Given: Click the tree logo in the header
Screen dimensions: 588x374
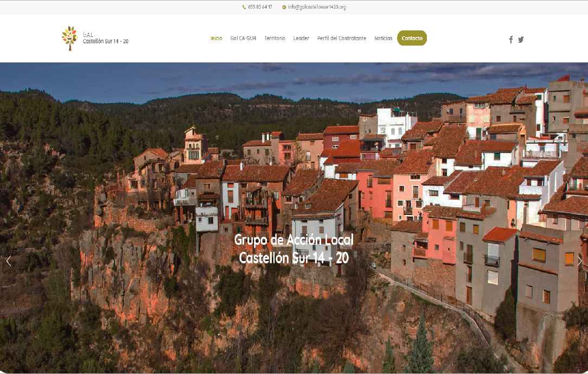Looking at the screenshot, I should pyautogui.click(x=69, y=38).
